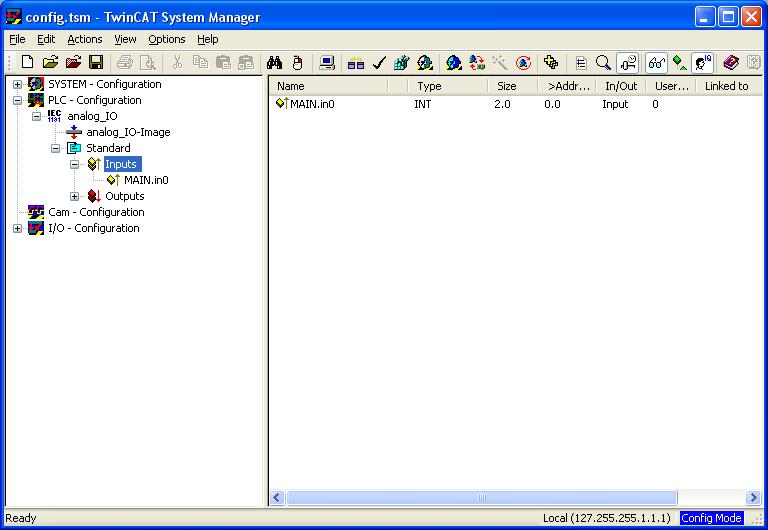This screenshot has width=768, height=530.
Task: Select the analog_IO-Image tree item
Action: click(x=128, y=132)
